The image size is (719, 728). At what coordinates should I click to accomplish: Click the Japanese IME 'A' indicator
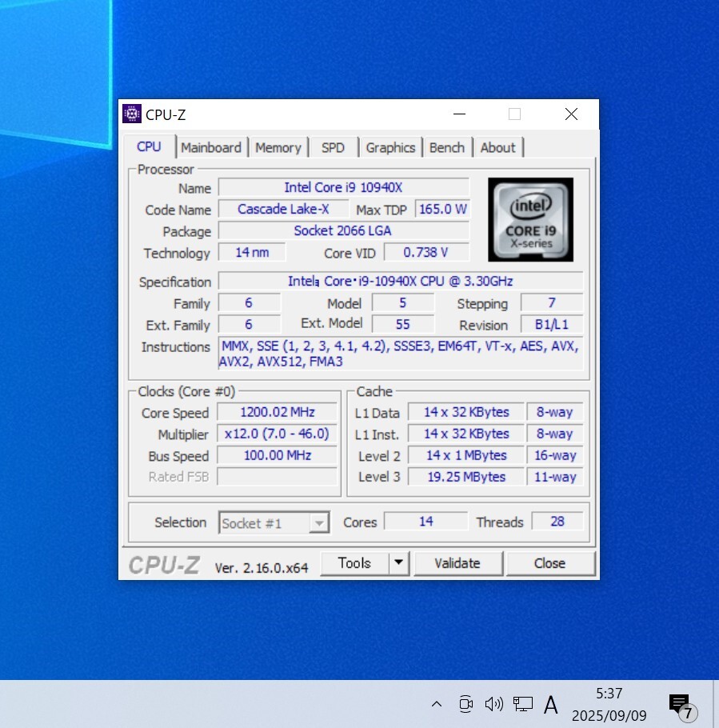[x=551, y=705]
